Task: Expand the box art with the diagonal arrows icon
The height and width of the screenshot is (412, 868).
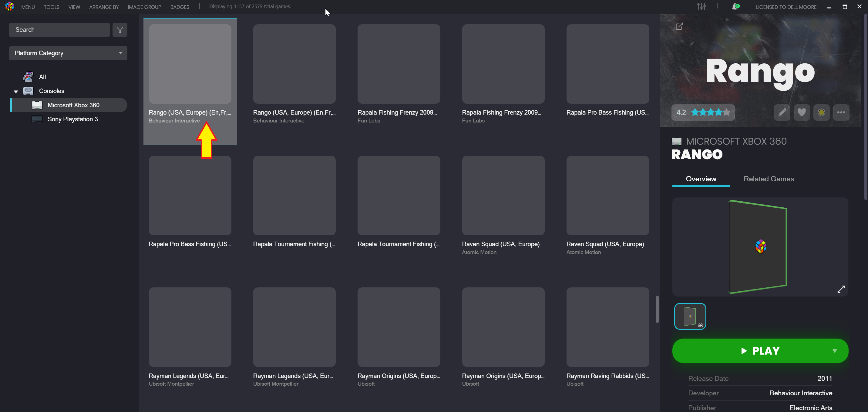Action: point(841,289)
